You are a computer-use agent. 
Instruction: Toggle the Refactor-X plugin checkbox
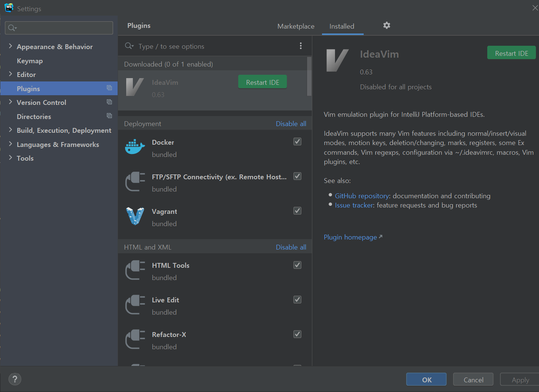tap(297, 334)
